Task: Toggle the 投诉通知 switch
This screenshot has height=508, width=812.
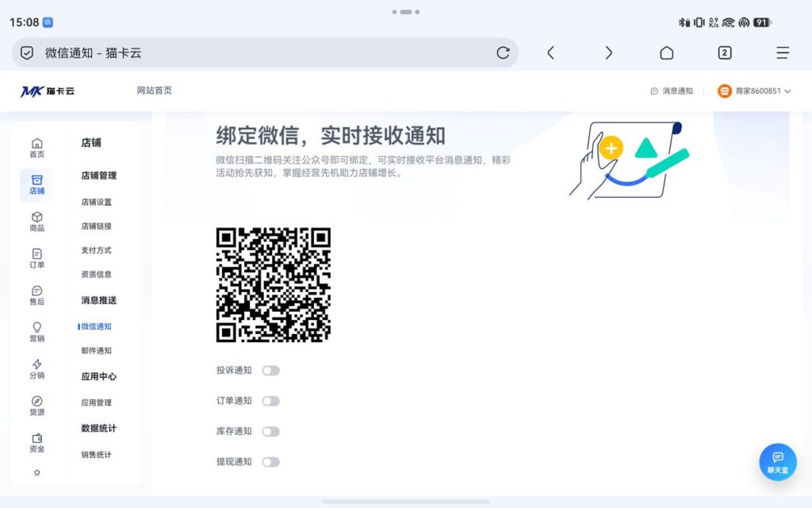Action: [x=271, y=370]
